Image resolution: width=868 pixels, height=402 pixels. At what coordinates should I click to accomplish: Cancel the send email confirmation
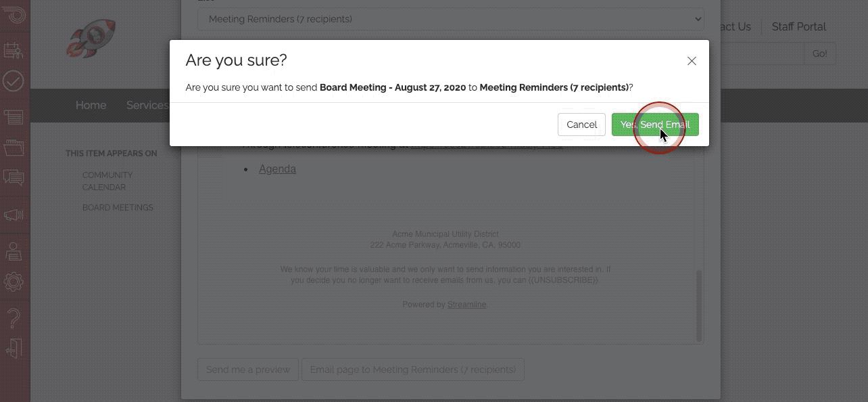tap(581, 125)
